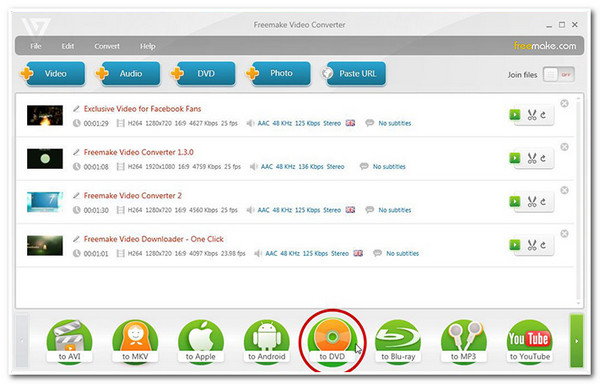Remove Freemake Video Converter 2 from list
Viewport: 600px width, 384px height.
point(564,190)
